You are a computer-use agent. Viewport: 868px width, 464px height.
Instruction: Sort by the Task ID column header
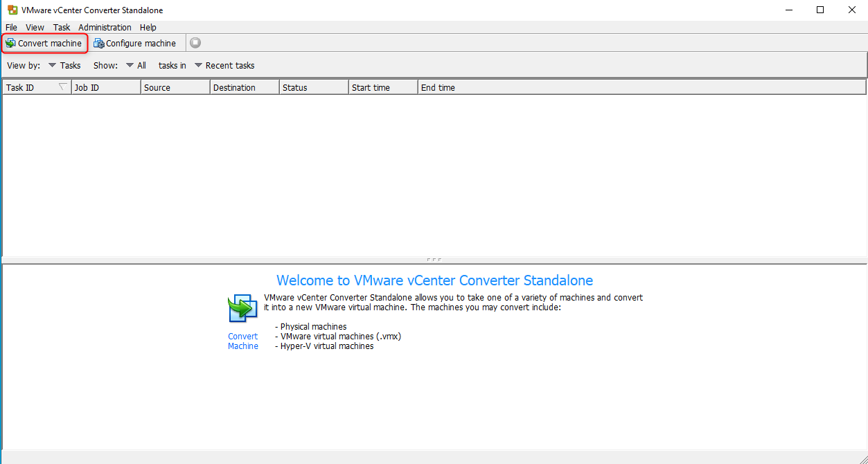pos(37,87)
